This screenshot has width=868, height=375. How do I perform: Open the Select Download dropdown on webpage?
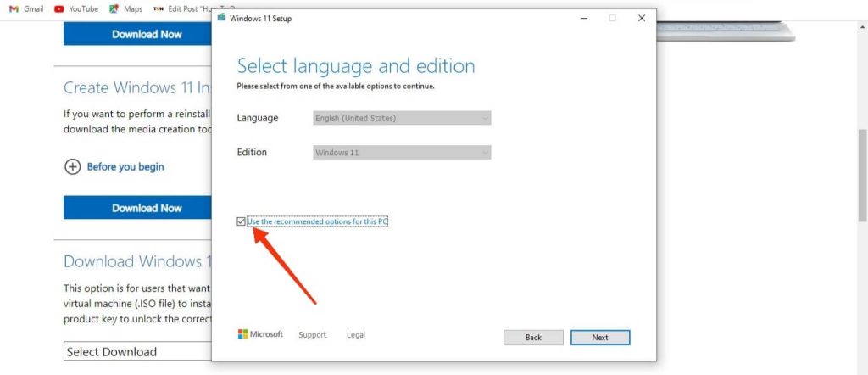[138, 352]
